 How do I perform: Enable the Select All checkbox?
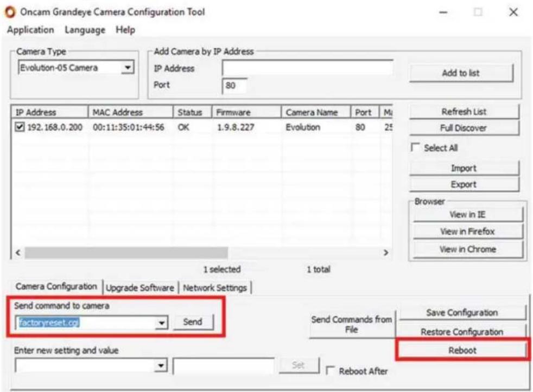tap(415, 147)
